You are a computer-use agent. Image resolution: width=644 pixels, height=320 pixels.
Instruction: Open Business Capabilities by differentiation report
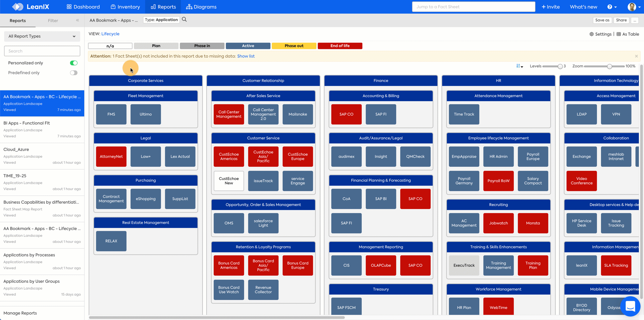tap(42, 209)
